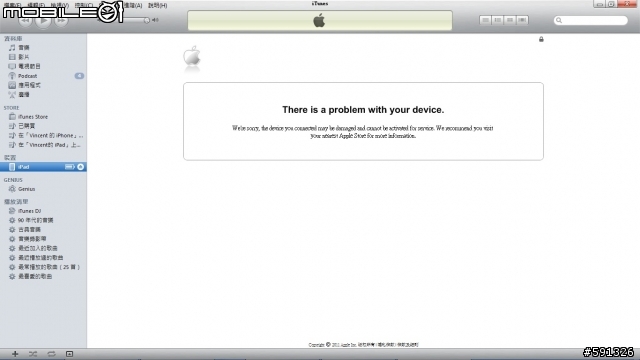Click the Previous track button

(25, 20)
